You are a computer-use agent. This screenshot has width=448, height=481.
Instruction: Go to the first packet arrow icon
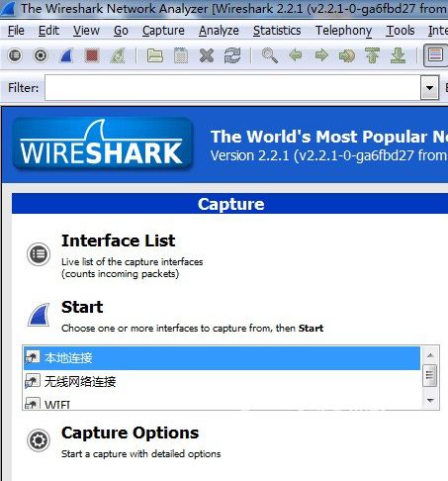[372, 55]
